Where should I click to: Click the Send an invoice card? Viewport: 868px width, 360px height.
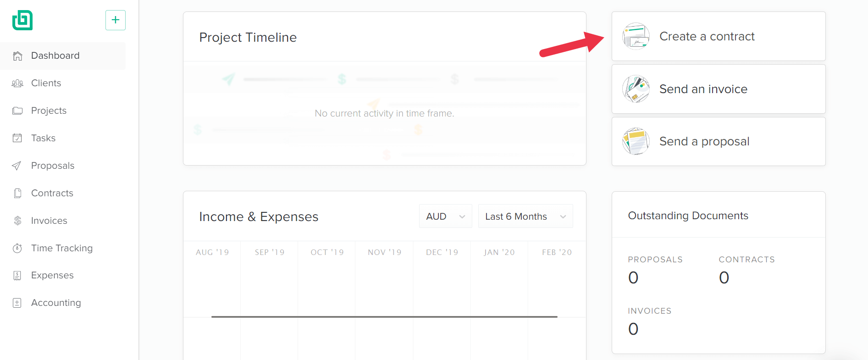point(719,89)
